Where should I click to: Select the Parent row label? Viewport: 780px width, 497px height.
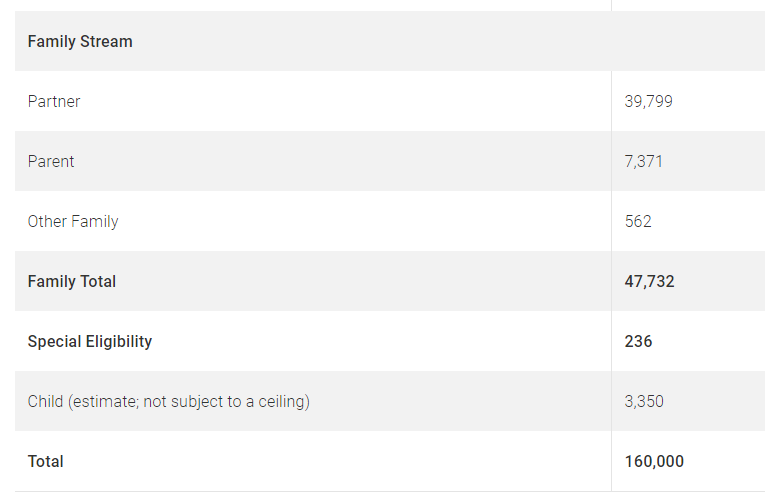coord(51,162)
